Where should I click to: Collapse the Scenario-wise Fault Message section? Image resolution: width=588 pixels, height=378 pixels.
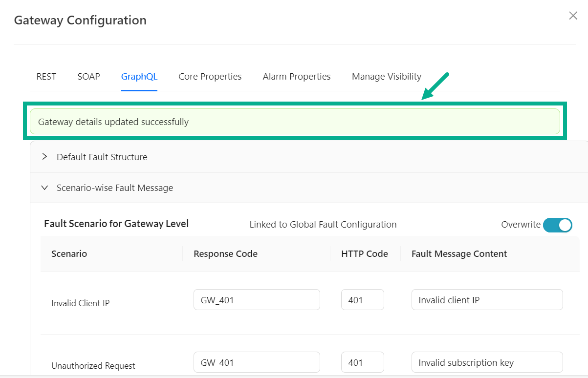coord(114,188)
